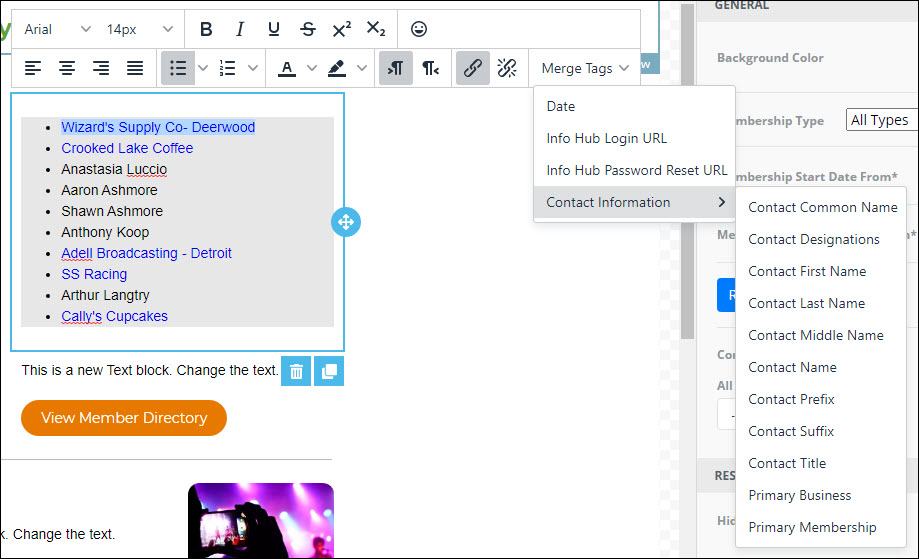Apply underline formatting
919x559 pixels.
274,29
